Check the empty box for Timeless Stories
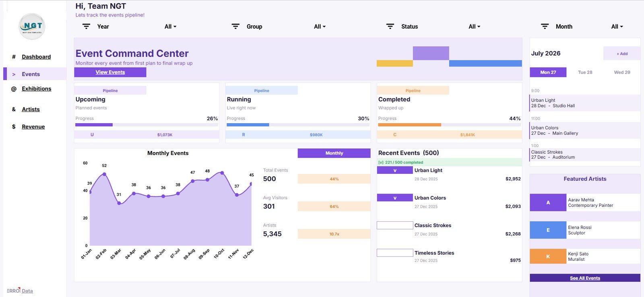 (395, 253)
